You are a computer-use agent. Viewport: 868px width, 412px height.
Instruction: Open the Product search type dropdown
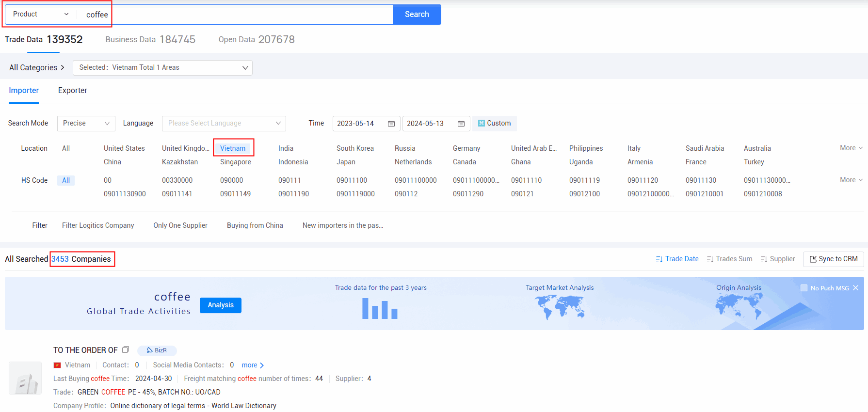[x=41, y=15]
